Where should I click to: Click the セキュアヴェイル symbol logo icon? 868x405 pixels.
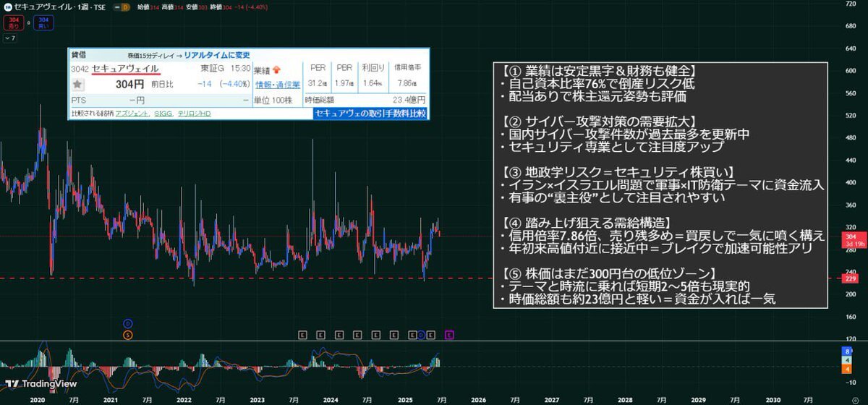pyautogui.click(x=7, y=7)
